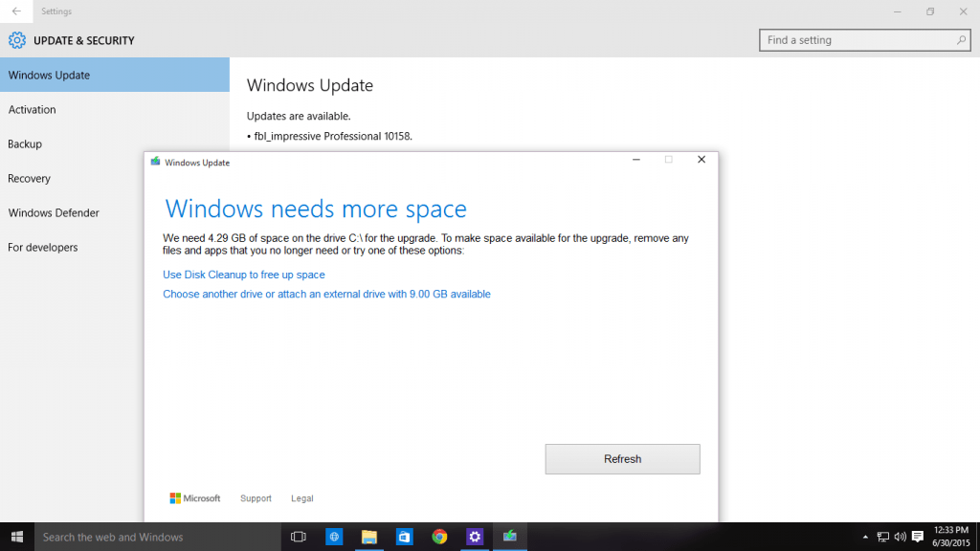Open the Support link in dialog footer
This screenshot has width=980, height=551.
click(x=256, y=497)
